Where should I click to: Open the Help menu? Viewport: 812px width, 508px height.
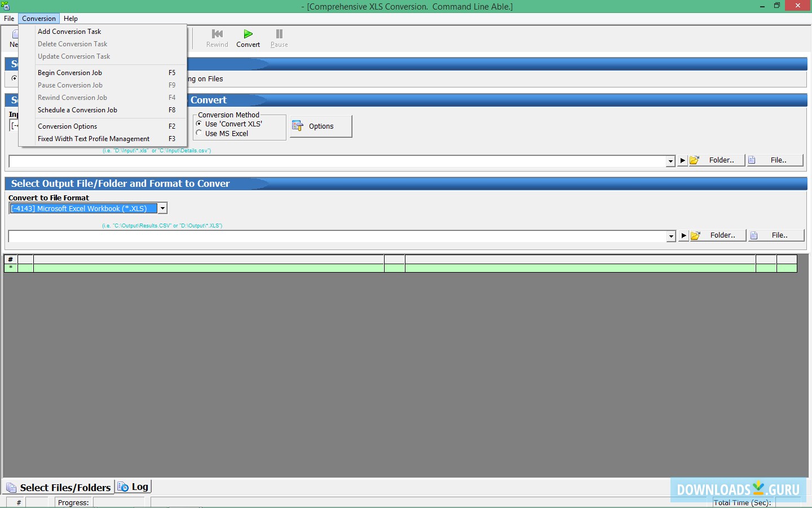[x=70, y=19]
